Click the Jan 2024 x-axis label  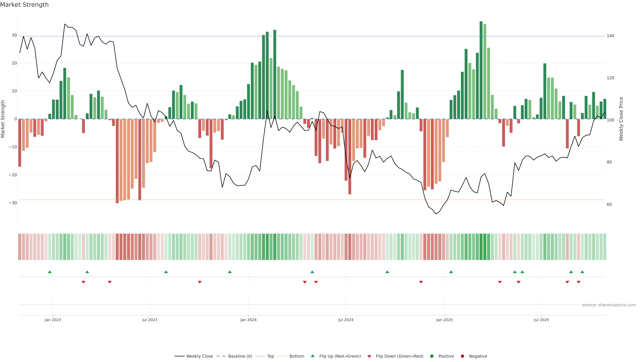coord(248,320)
